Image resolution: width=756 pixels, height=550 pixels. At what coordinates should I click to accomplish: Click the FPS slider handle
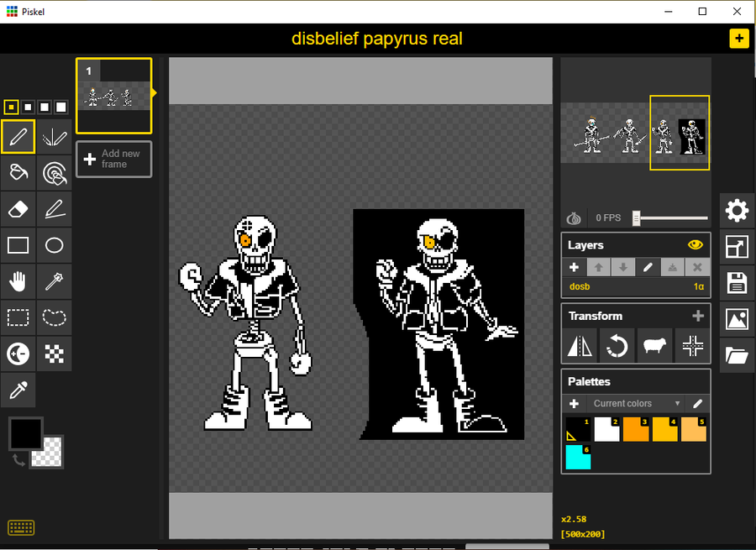[637, 218]
